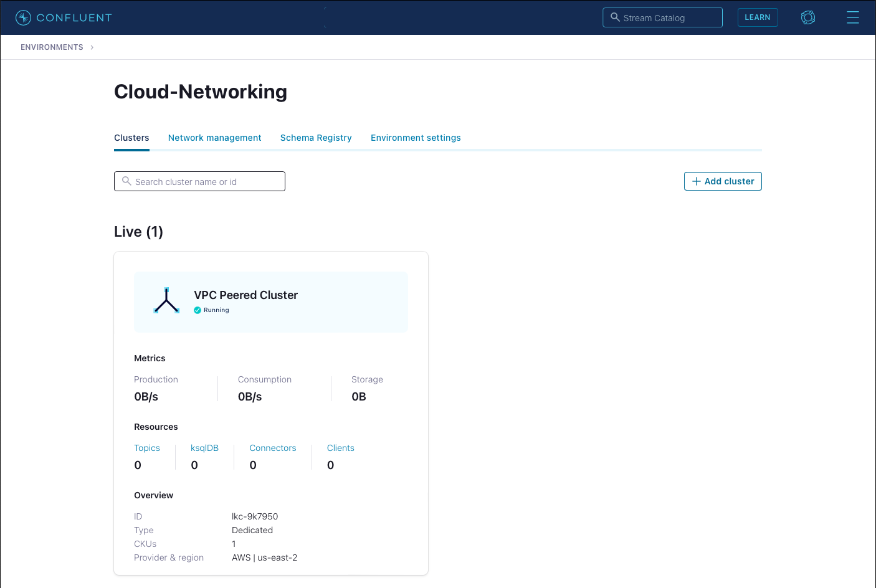Open the Schema Registry tab

(316, 138)
